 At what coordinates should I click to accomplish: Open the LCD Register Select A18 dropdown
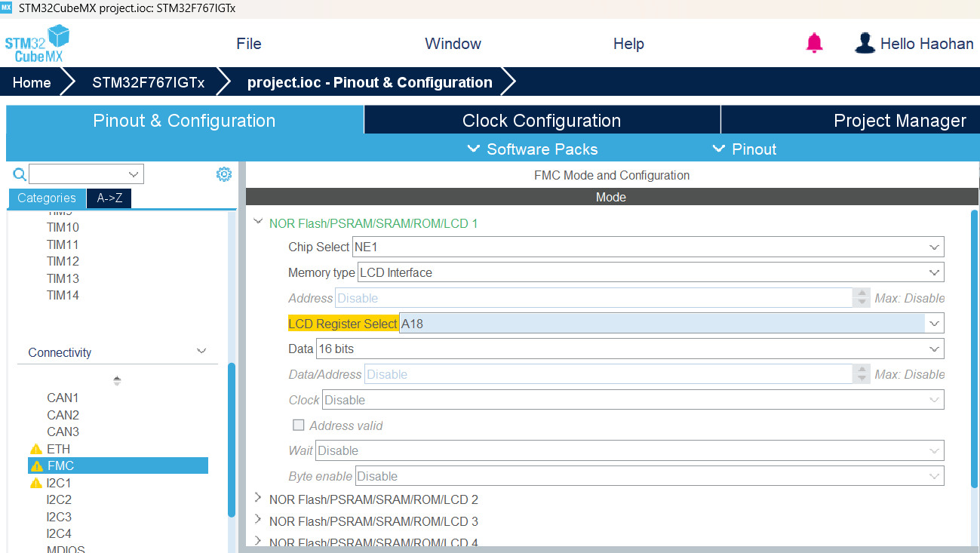pos(671,324)
